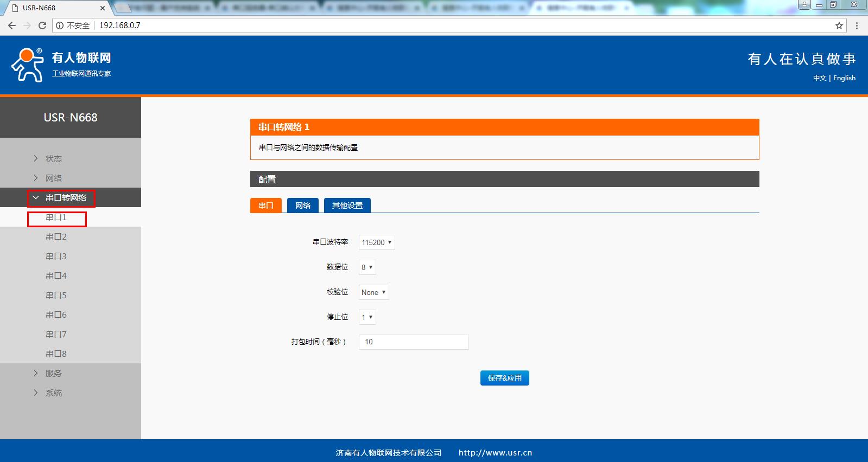
Task: Select 串口3 in the sidebar
Action: [x=56, y=256]
